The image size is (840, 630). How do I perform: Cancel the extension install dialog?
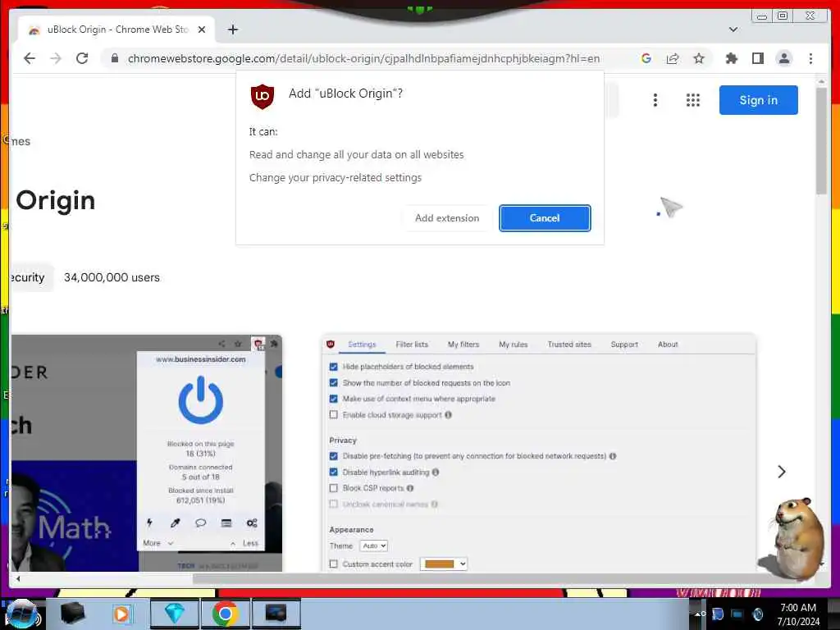[545, 218]
